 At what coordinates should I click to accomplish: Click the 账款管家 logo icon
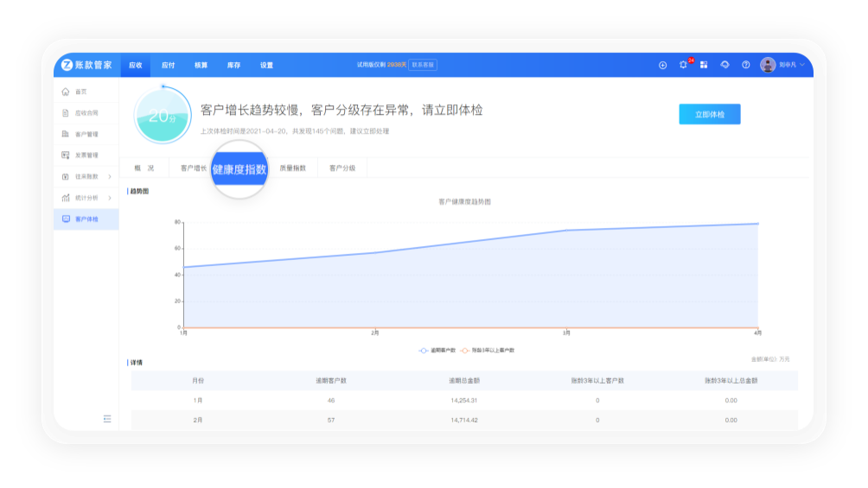tap(67, 65)
